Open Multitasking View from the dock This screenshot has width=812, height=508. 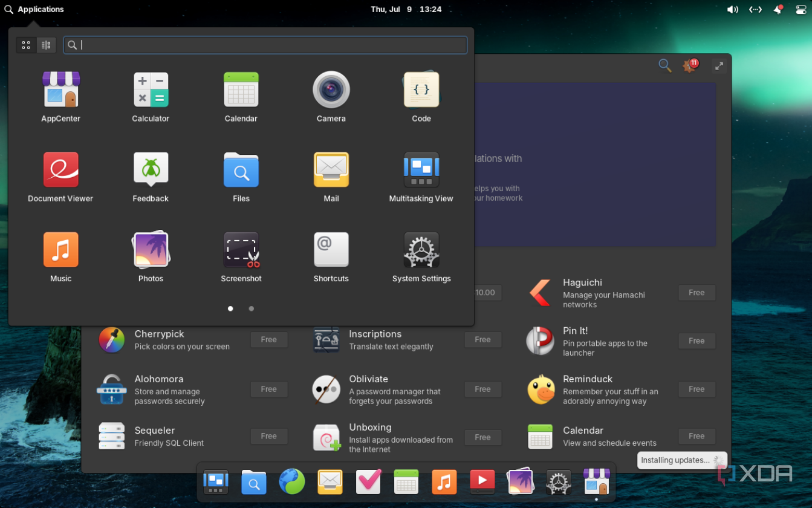click(216, 482)
